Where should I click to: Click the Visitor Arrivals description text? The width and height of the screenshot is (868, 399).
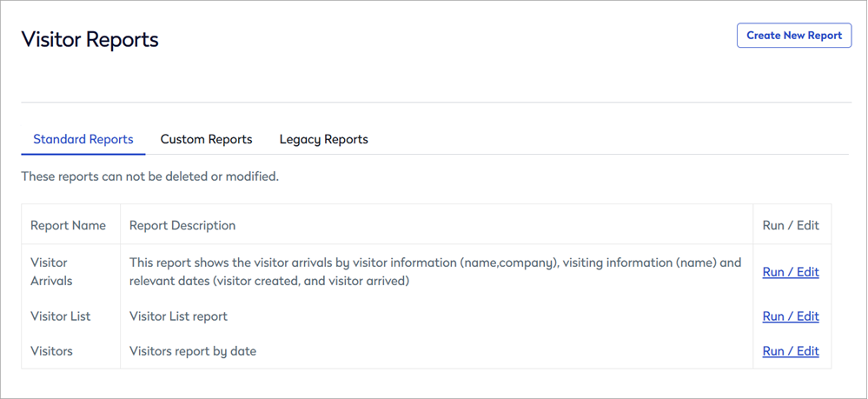434,271
